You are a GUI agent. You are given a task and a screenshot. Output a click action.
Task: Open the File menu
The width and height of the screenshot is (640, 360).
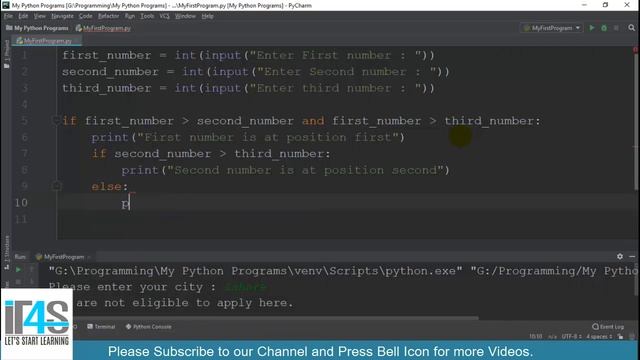coord(8,16)
